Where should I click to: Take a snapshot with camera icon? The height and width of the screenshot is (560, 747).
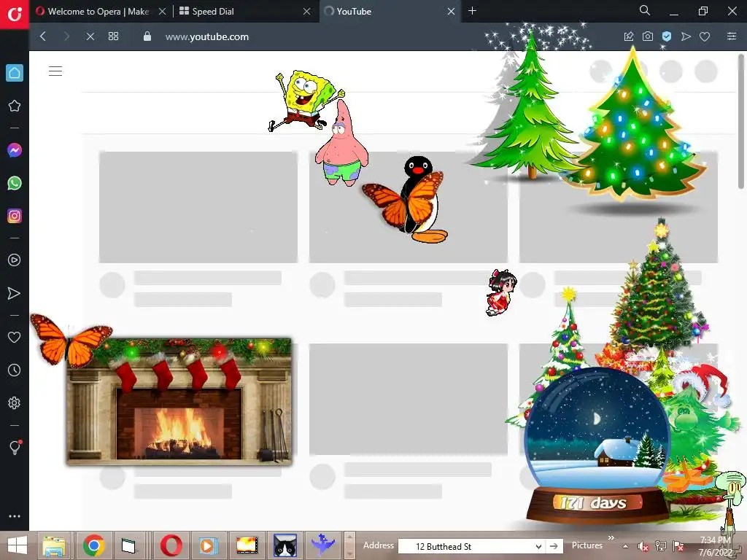[648, 36]
